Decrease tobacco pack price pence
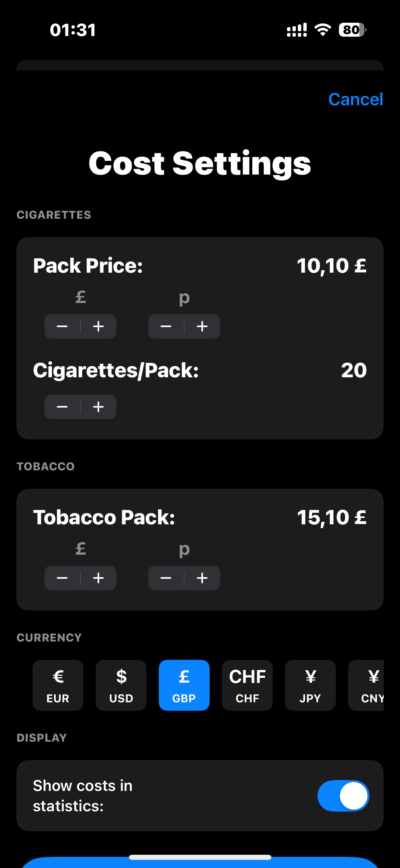Viewport: 400px width, 868px height. [166, 578]
